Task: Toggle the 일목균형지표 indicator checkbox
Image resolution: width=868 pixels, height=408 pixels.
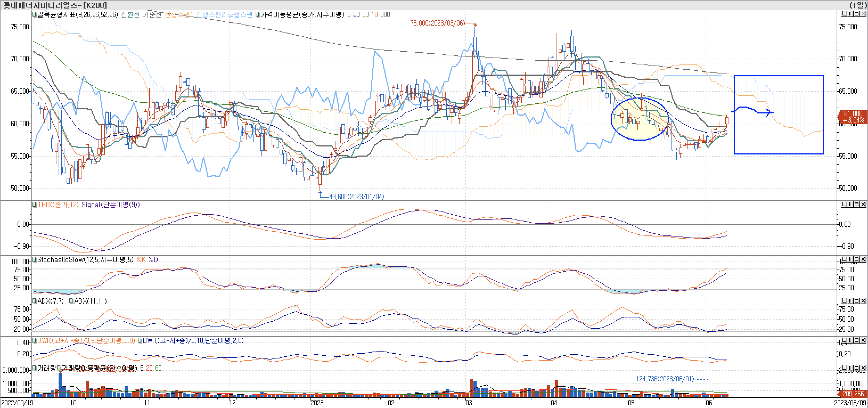Action: click(x=34, y=14)
